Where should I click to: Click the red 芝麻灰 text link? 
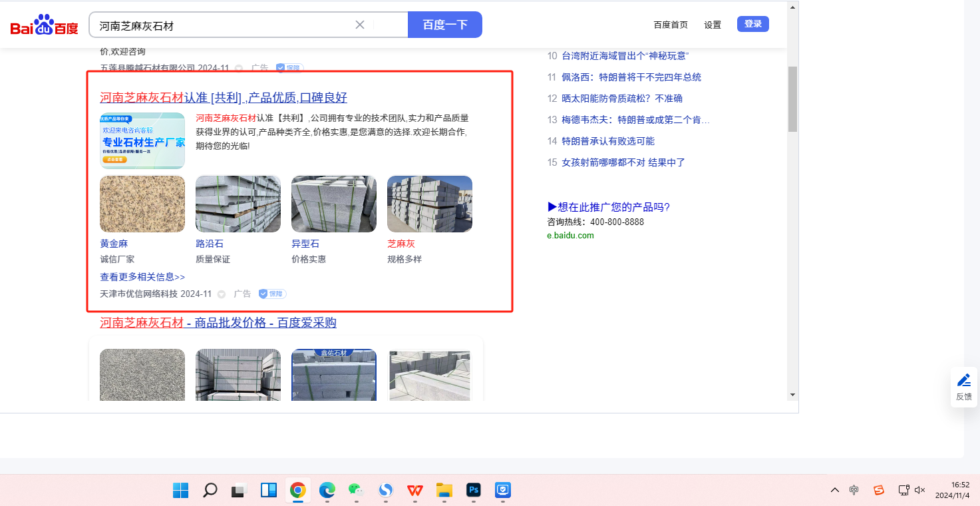(401, 244)
